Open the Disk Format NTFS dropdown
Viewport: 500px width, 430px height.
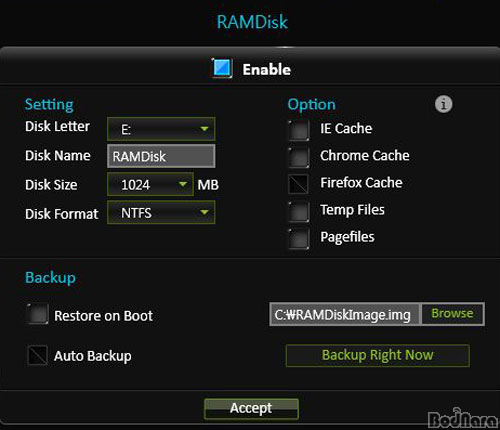point(161,212)
